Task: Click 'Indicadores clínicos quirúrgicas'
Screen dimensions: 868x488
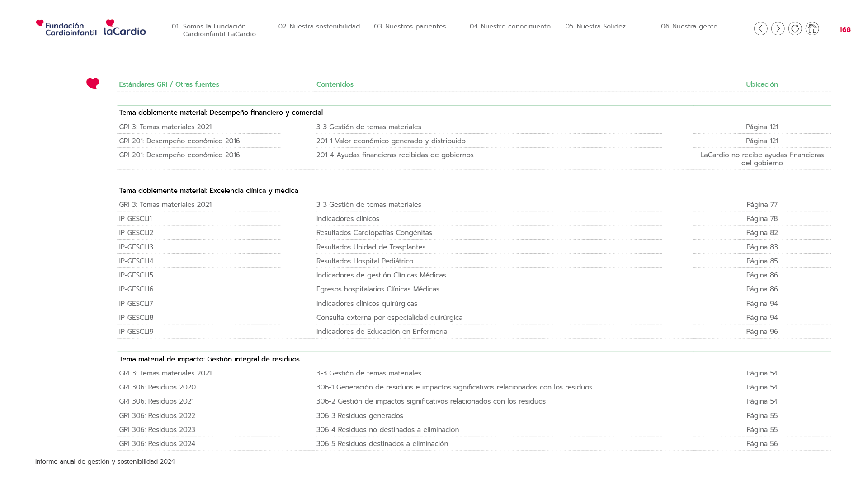Action: (367, 304)
